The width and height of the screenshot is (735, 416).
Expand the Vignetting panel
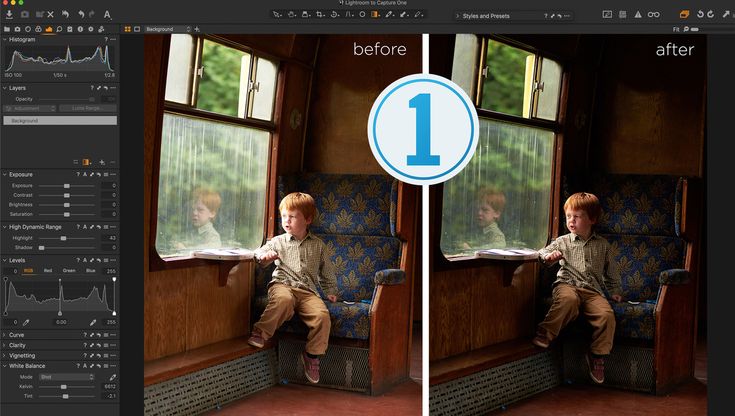pos(5,355)
